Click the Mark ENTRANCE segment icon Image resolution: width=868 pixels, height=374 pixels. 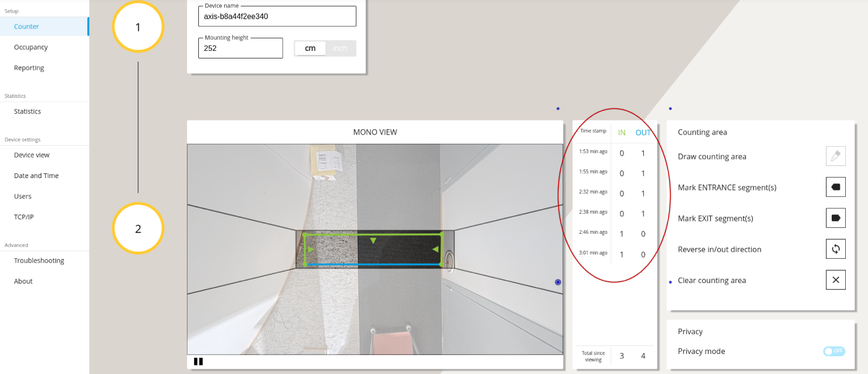click(x=835, y=187)
